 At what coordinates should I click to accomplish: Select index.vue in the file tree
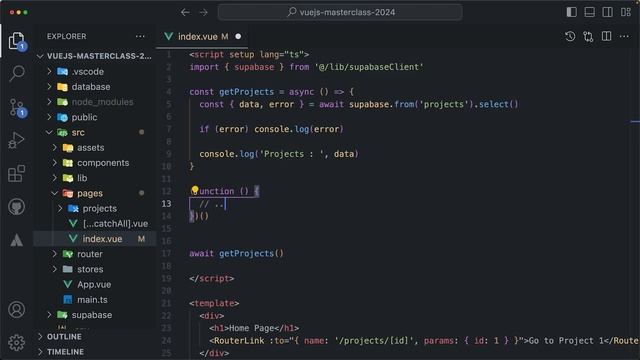tap(95, 239)
